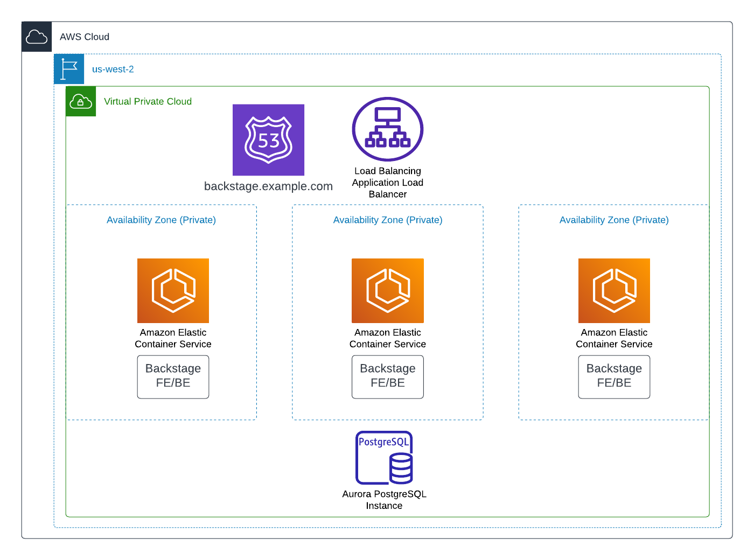Viewport: 754px width, 560px height.
Task: Click the 'backstage.example.com' domain text
Action: coord(268,186)
